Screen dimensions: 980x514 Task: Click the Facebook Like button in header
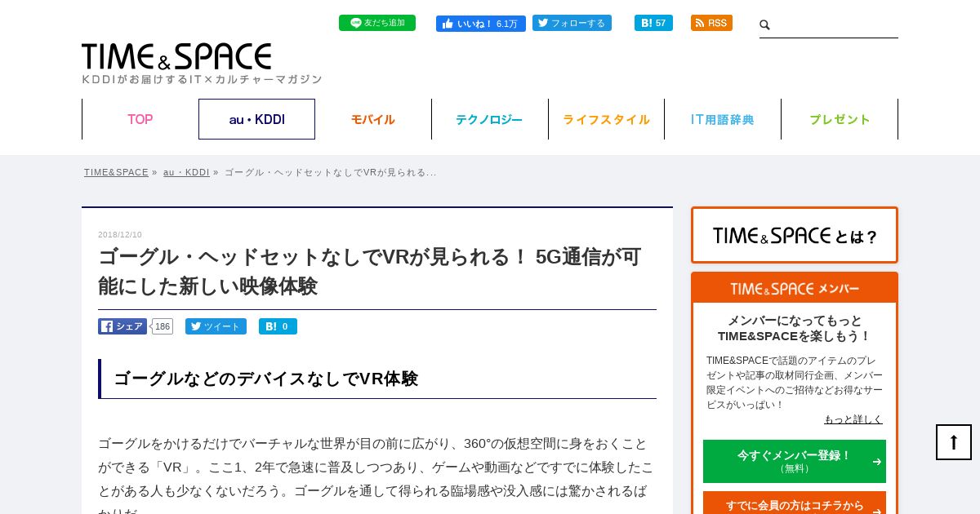480,24
